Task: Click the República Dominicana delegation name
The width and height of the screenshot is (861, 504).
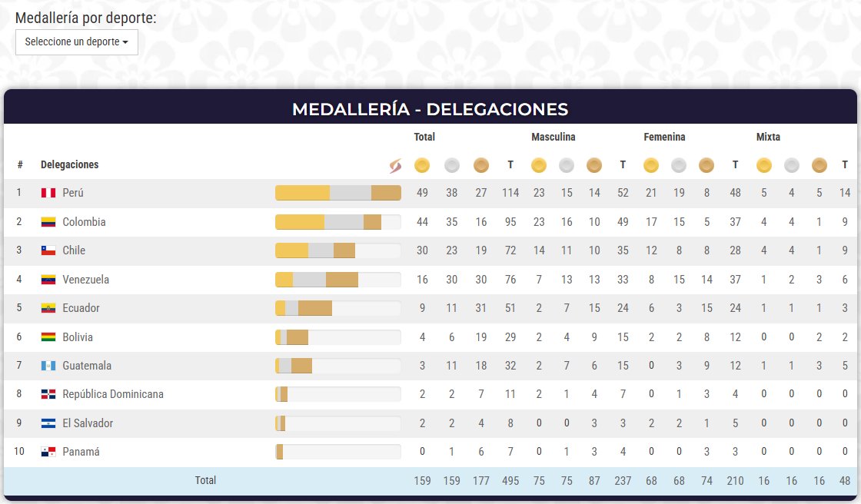Action: [113, 394]
